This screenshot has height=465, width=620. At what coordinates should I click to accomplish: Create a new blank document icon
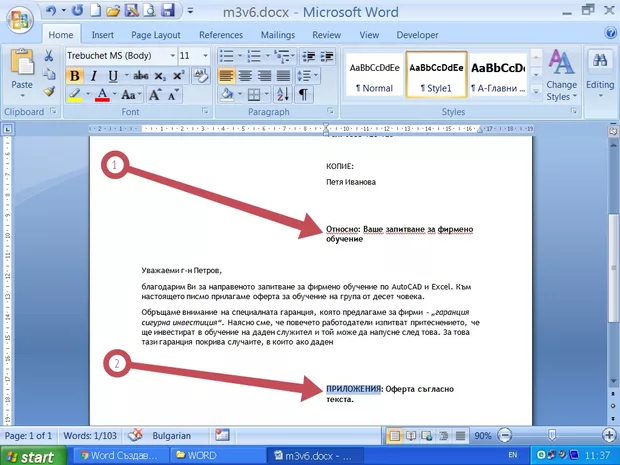95,11
